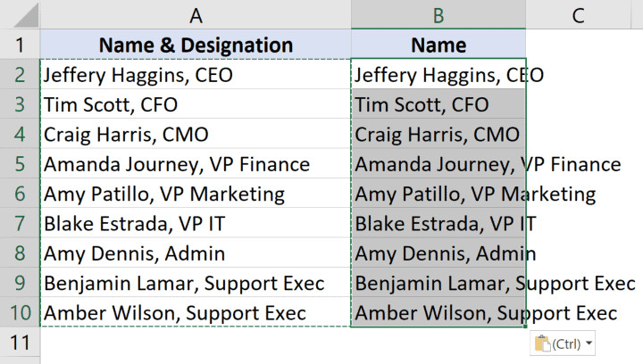Select the row 5 header
This screenshot has height=364, width=643.
[20, 164]
